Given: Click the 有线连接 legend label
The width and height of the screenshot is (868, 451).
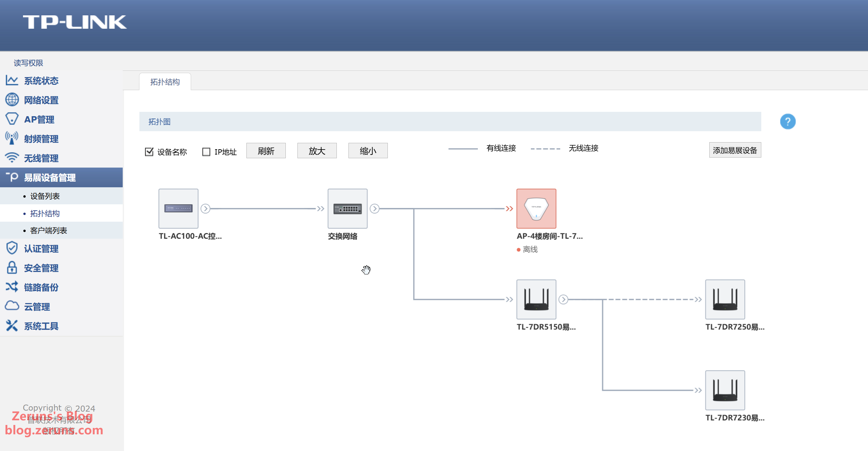Looking at the screenshot, I should click(501, 148).
